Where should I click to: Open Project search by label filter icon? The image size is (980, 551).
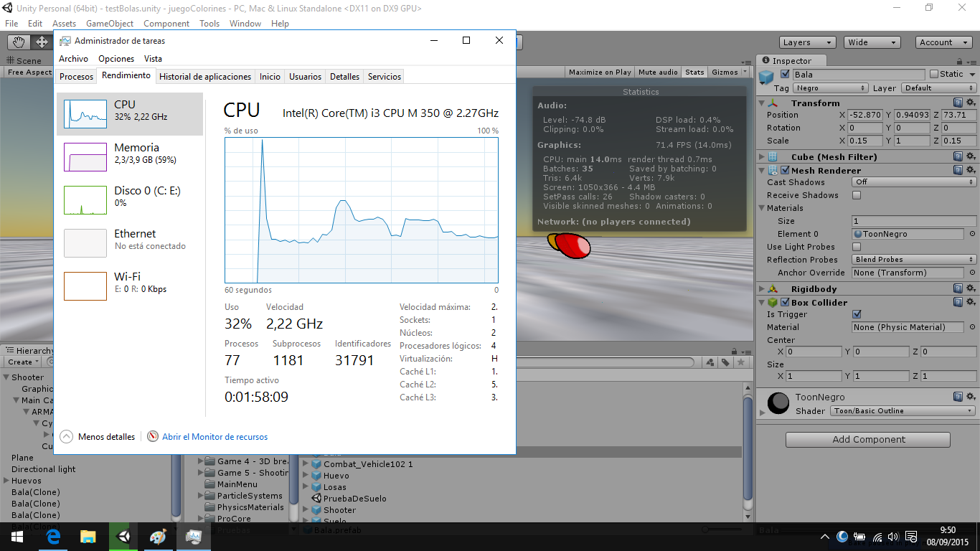coord(726,363)
